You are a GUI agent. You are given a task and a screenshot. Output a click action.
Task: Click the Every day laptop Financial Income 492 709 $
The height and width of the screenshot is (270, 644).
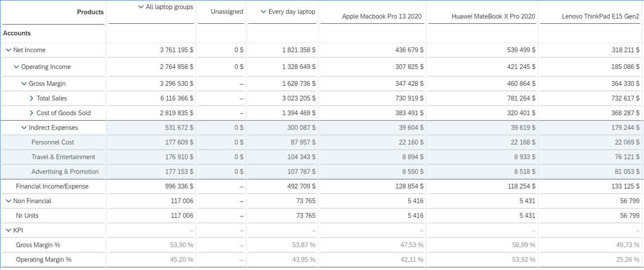tap(301, 186)
